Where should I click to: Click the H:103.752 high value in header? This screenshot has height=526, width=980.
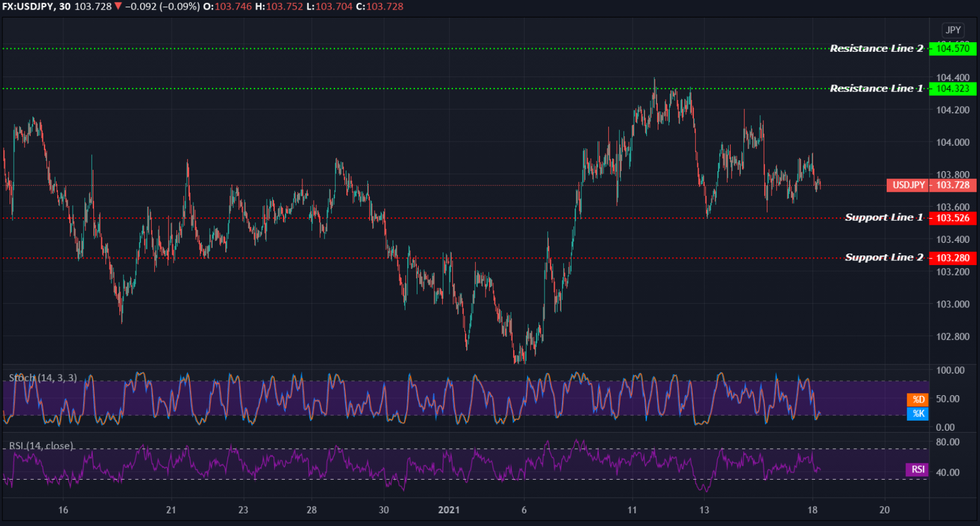point(279,7)
